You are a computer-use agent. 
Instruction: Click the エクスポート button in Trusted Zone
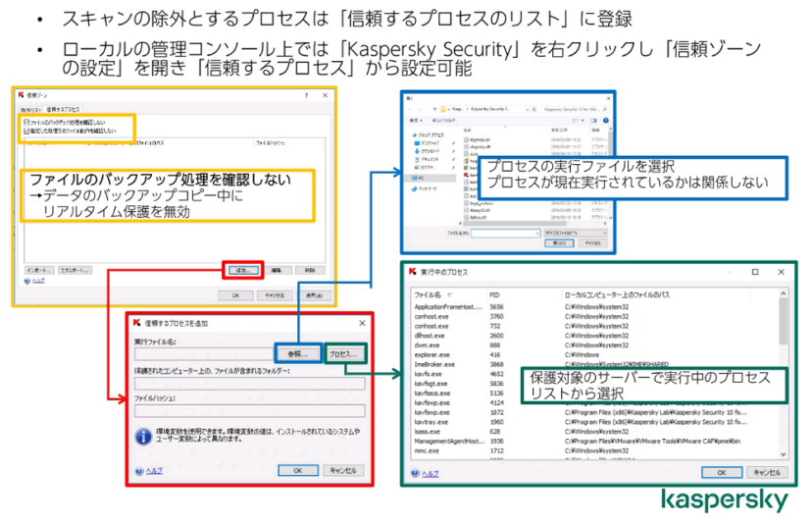pyautogui.click(x=75, y=271)
